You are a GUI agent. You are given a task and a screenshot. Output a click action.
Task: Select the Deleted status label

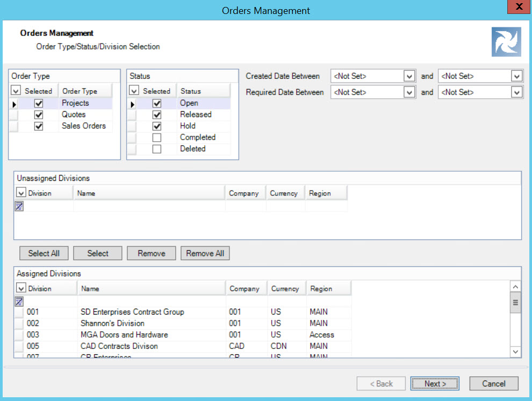pos(193,149)
